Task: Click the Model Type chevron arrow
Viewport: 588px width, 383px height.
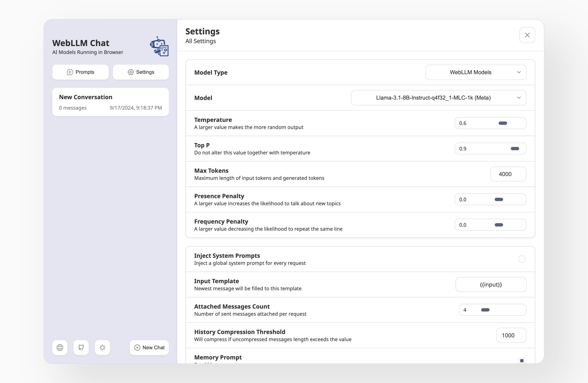Action: click(519, 72)
